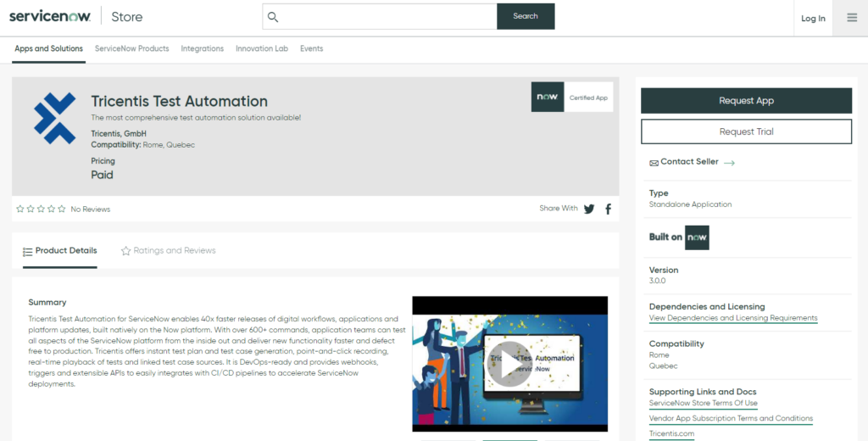868x441 pixels.
Task: Click the envelope icon beside Contact Seller
Action: (654, 163)
